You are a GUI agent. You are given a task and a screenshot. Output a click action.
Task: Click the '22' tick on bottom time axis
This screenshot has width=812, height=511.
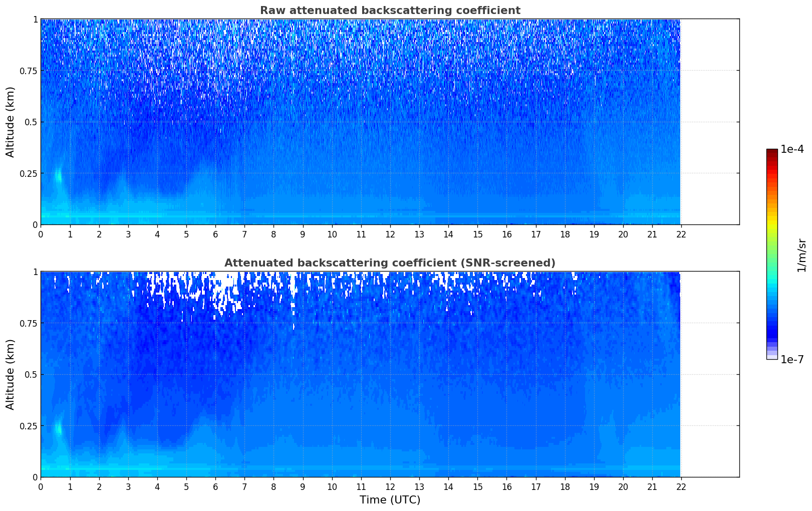coord(681,486)
